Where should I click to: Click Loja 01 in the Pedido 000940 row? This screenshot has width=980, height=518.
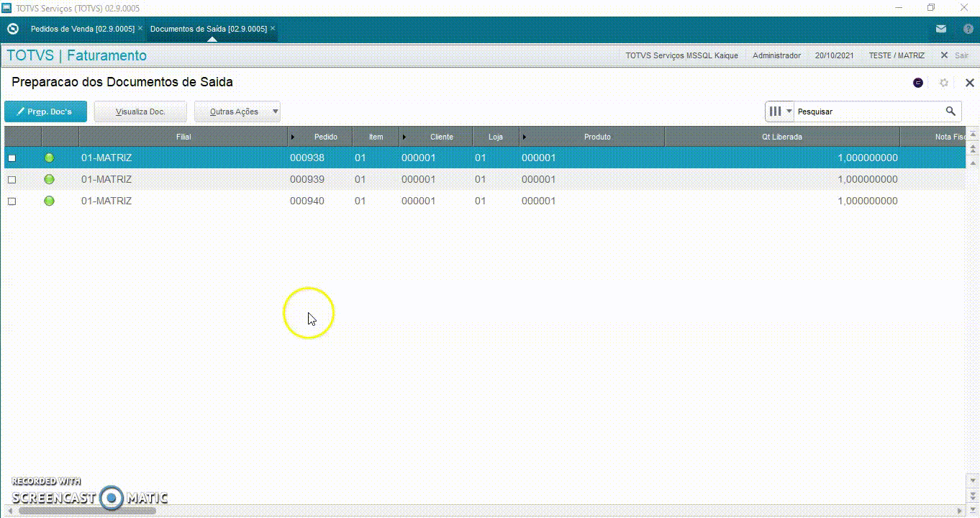point(480,201)
